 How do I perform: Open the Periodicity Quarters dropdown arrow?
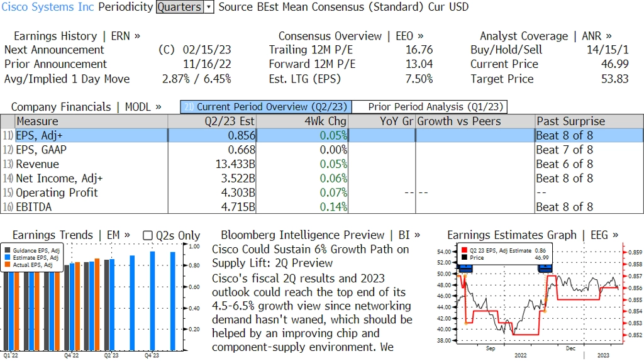pyautogui.click(x=209, y=7)
